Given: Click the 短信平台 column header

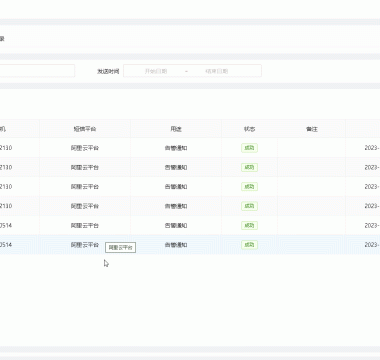Looking at the screenshot, I should click(85, 129).
